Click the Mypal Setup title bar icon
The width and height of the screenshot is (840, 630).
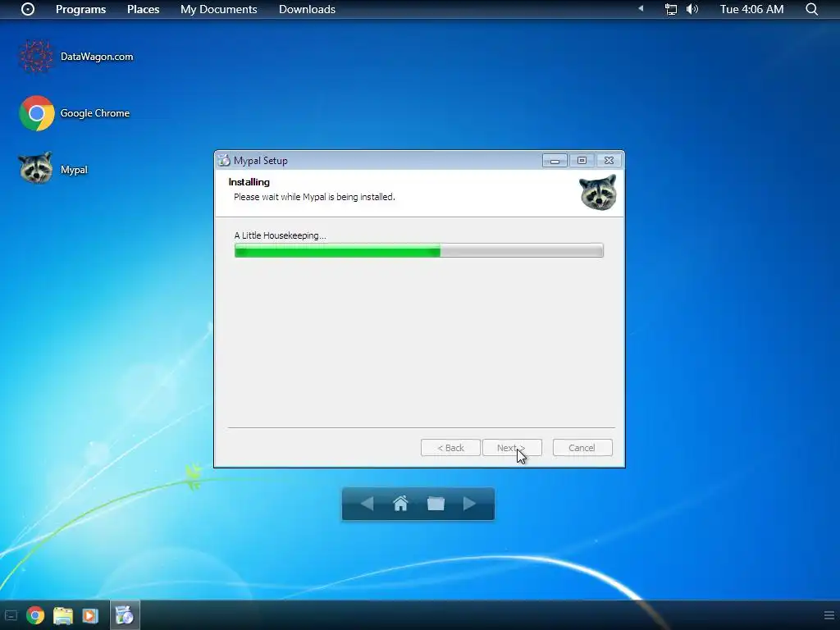tap(224, 160)
